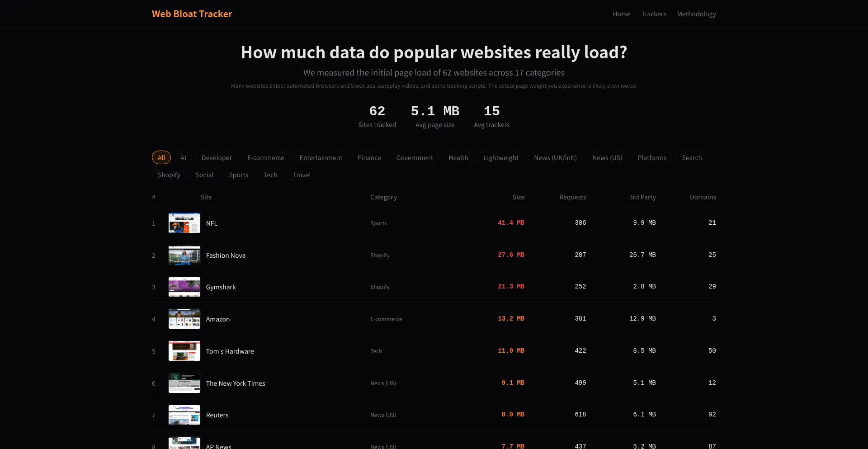This screenshot has height=449, width=868.
Task: Click the Tom's Hardware site name
Action: [230, 351]
